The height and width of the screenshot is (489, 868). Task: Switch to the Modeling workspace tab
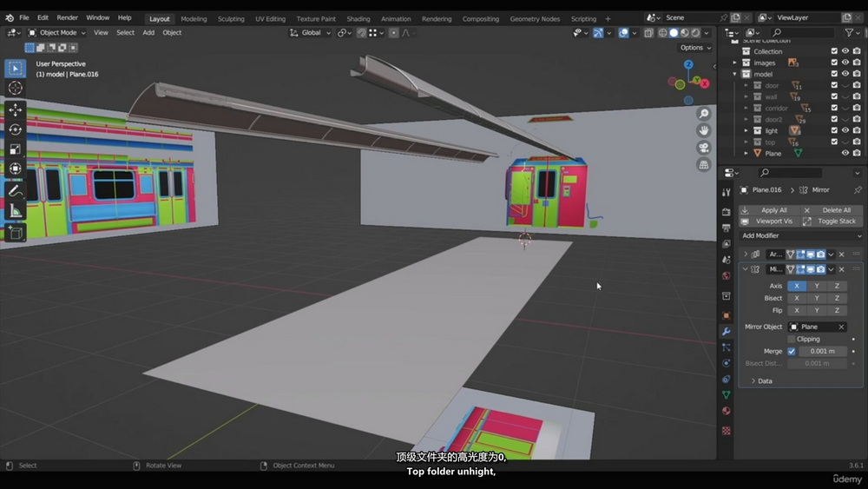pos(194,19)
